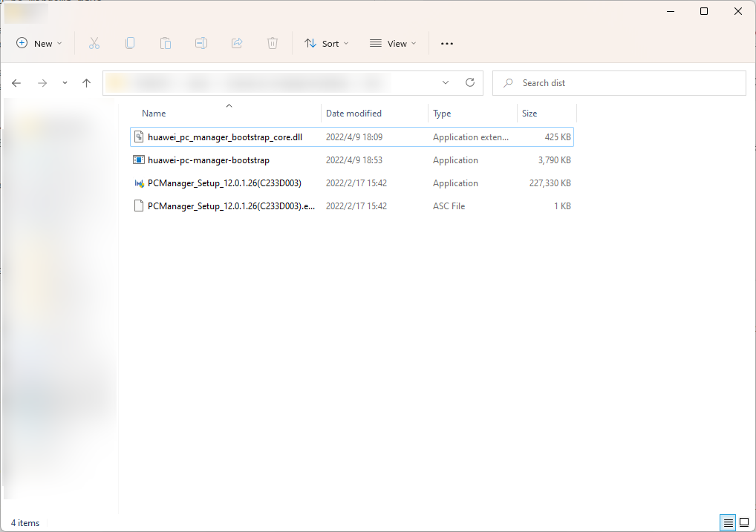This screenshot has width=756, height=532.
Task: Refresh the current folder
Action: point(470,82)
